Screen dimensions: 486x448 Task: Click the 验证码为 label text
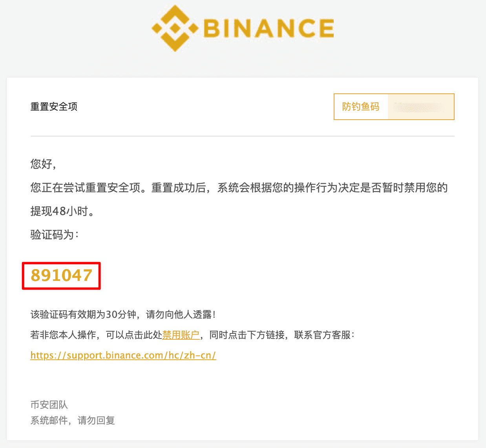pyautogui.click(x=55, y=235)
